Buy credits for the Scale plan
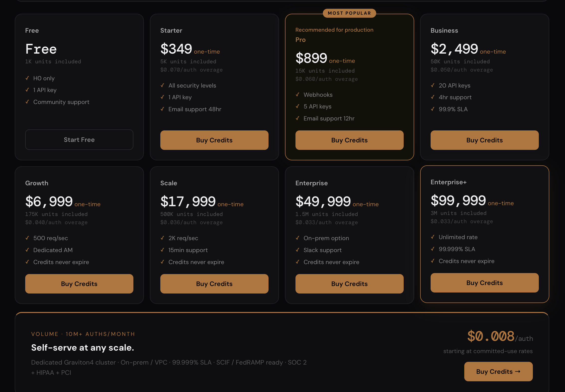The width and height of the screenshot is (565, 392). (x=214, y=284)
